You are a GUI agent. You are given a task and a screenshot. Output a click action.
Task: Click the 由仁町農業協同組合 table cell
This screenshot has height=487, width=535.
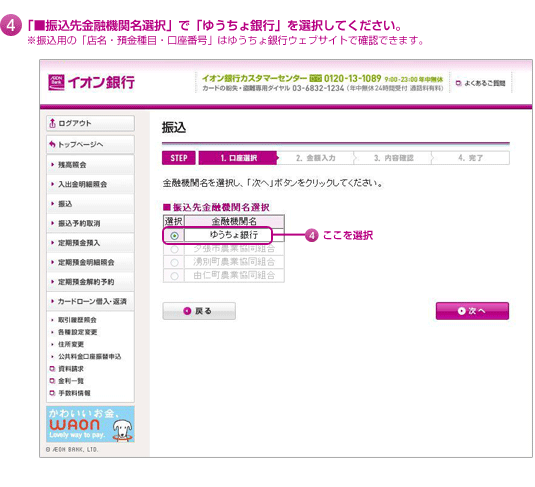[234, 275]
